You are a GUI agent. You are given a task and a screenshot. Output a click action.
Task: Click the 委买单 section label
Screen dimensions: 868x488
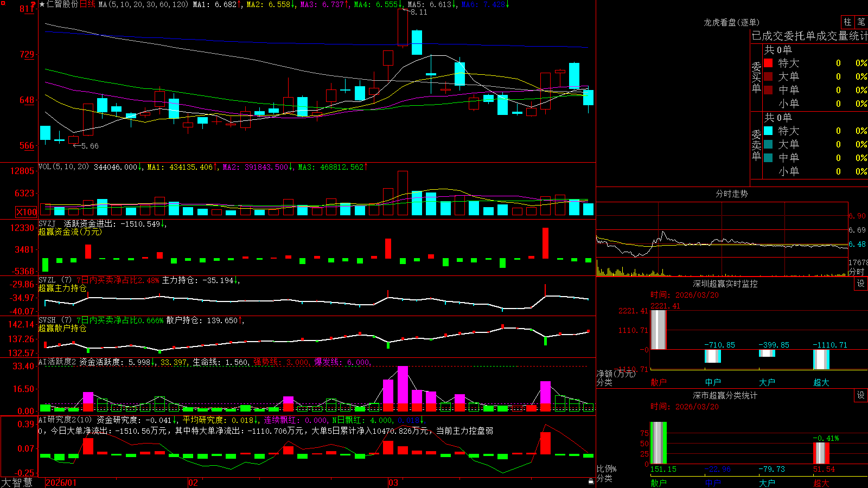click(x=756, y=77)
